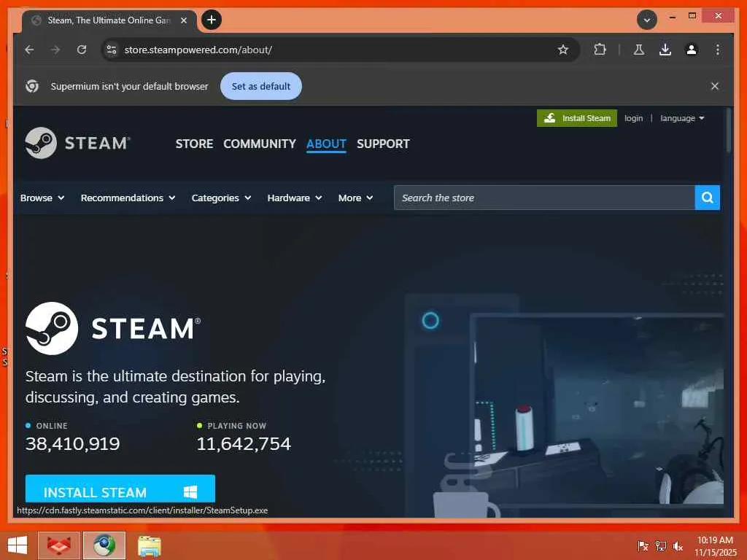The image size is (747, 560).
Task: Open the experiments flask icon
Action: pyautogui.click(x=639, y=50)
